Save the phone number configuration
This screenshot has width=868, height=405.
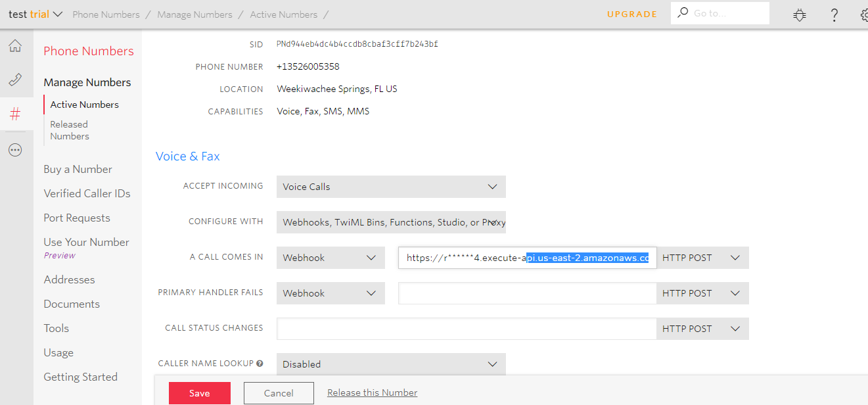click(199, 393)
